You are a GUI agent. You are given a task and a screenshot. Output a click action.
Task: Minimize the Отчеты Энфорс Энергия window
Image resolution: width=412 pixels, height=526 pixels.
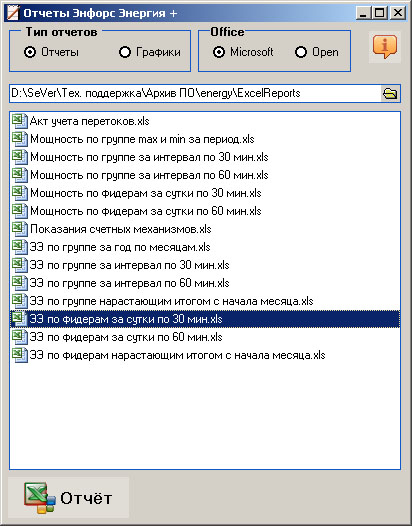(x=364, y=13)
